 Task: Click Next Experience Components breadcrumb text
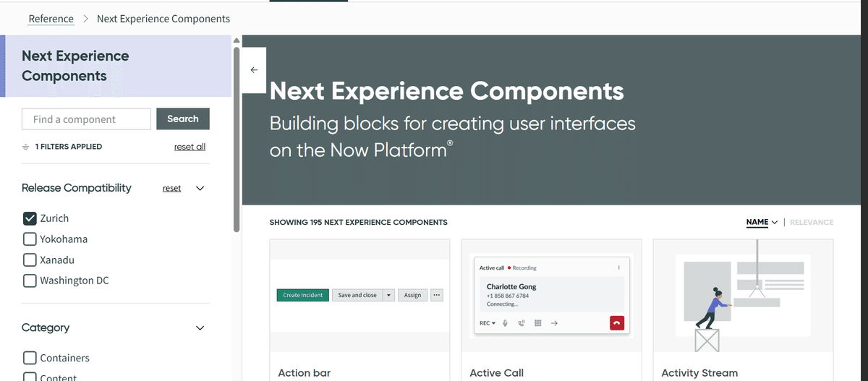tap(163, 19)
